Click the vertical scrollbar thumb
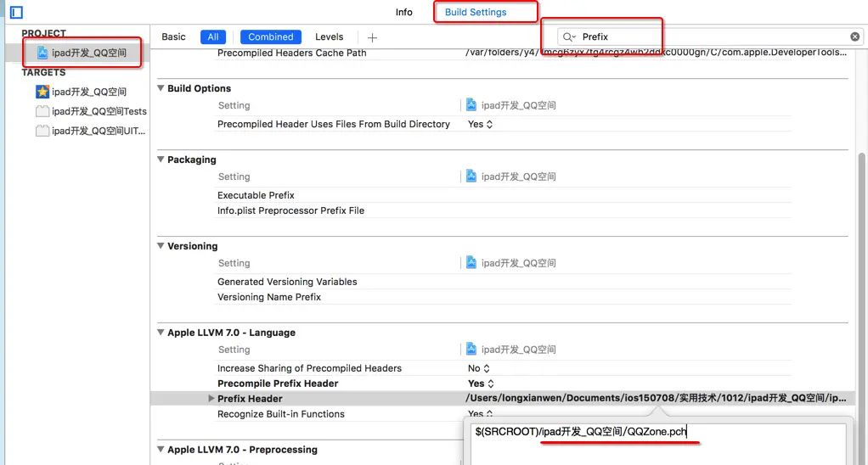The image size is (868, 465). tap(862, 310)
